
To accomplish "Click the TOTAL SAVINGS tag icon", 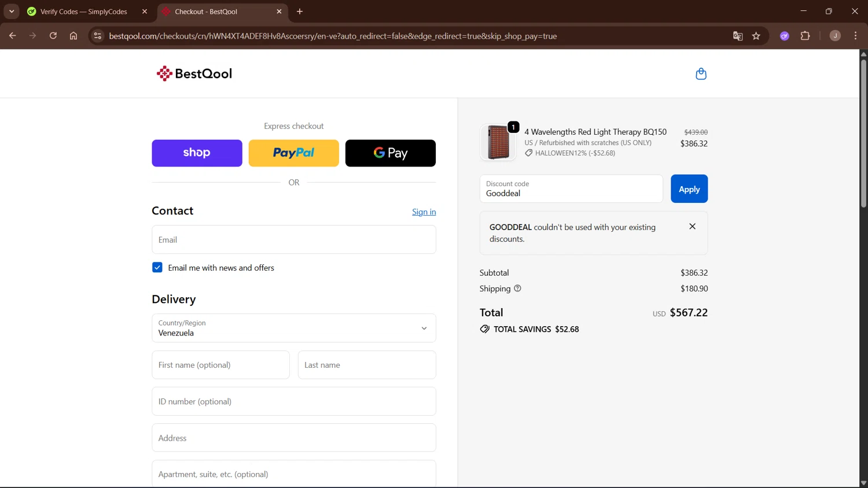I will tap(485, 329).
